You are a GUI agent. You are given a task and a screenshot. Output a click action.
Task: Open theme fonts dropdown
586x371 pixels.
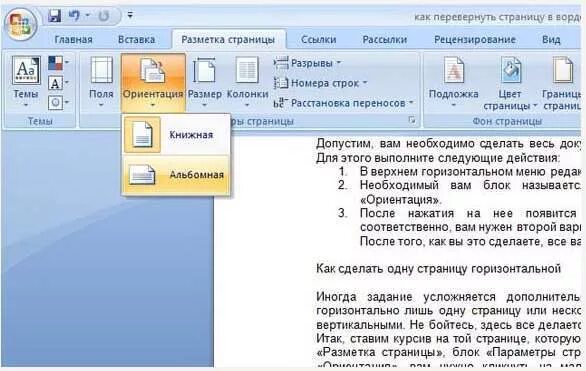[58, 83]
